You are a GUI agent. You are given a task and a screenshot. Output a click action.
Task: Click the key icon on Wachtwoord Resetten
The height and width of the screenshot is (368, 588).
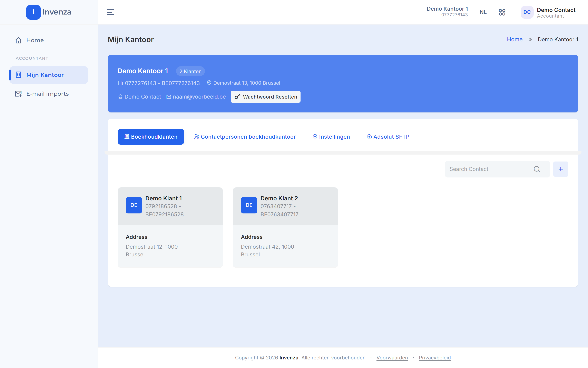237,97
